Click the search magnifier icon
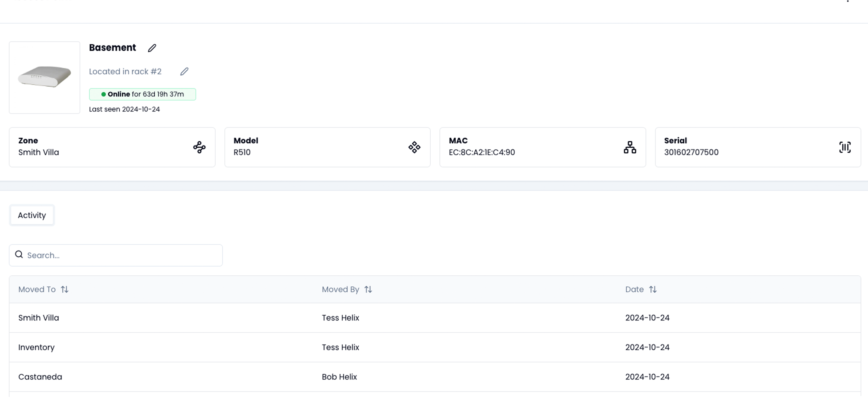Screen dimensions: 868x398 (x=19, y=255)
